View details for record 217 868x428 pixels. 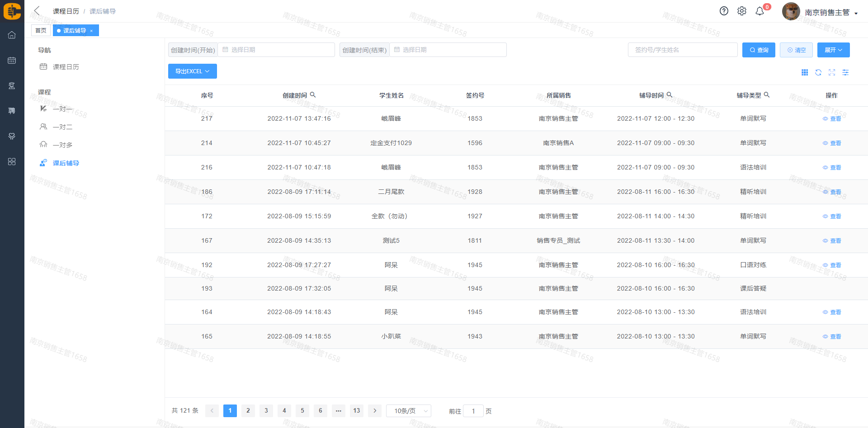click(832, 119)
